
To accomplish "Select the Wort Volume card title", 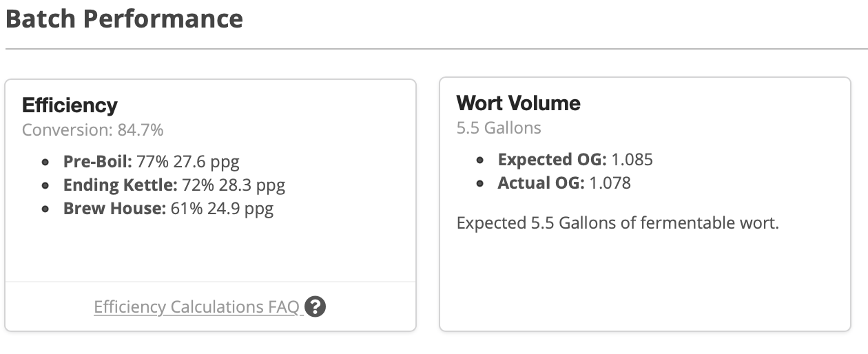I will [518, 103].
